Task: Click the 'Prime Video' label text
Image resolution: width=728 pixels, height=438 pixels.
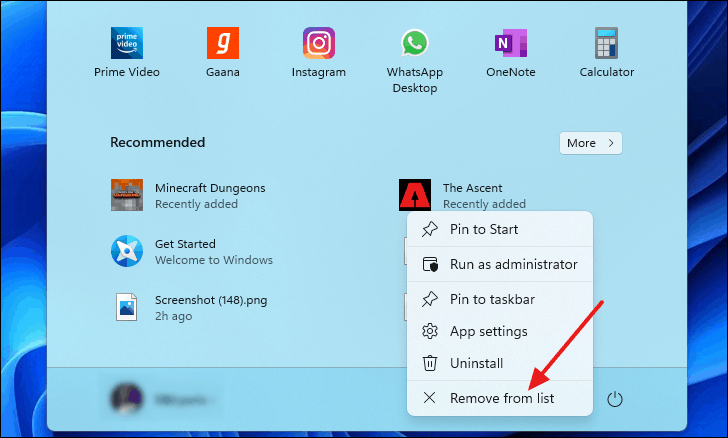Action: coord(127,72)
